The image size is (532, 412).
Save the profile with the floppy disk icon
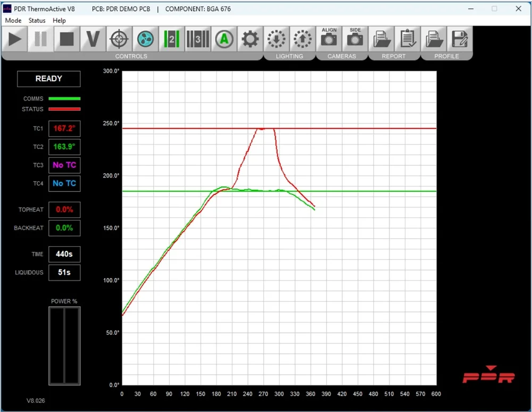point(460,39)
